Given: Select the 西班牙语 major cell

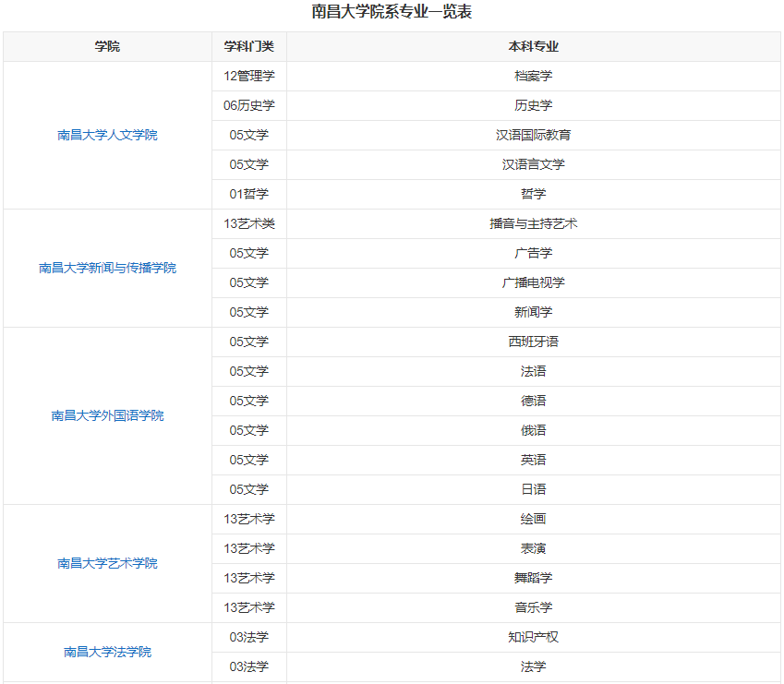Looking at the screenshot, I should tap(534, 342).
